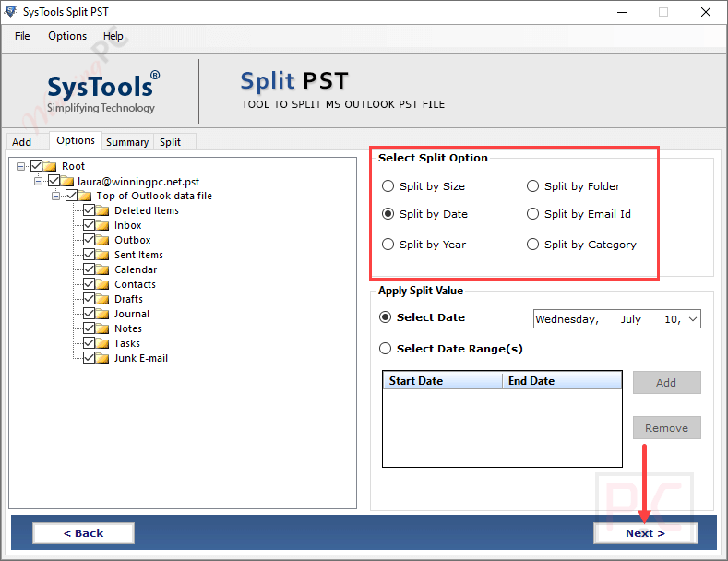Screen dimensions: 728x561
Task: Select the Split by Email Id option
Action: (x=532, y=214)
